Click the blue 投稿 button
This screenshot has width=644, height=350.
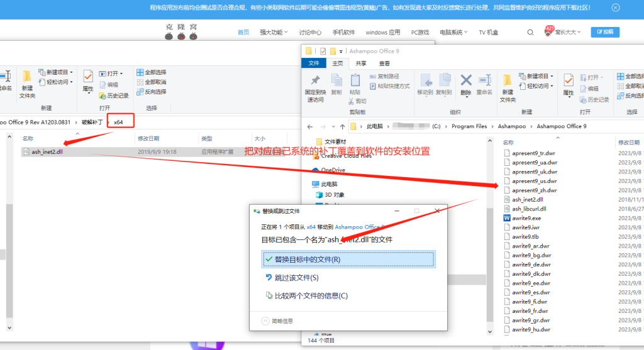[605, 32]
